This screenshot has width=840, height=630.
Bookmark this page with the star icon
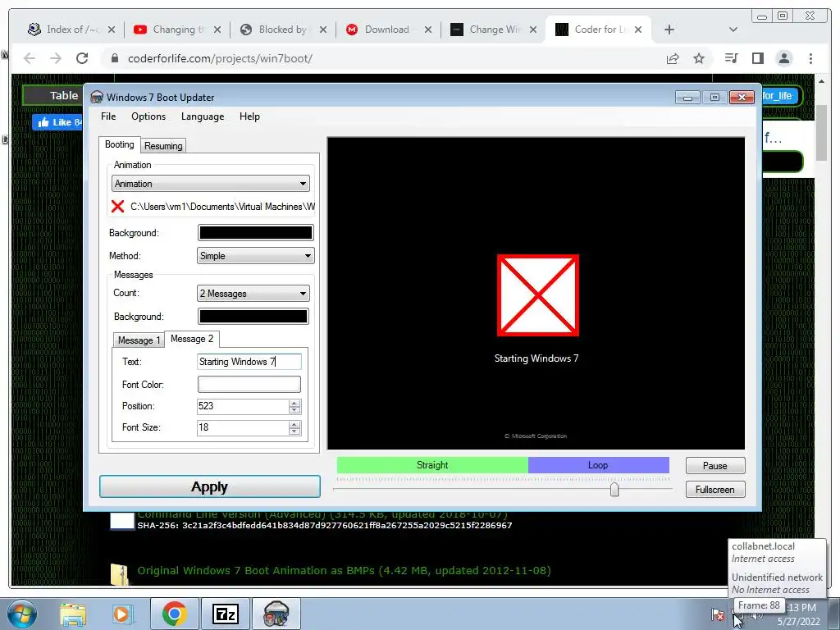pos(699,58)
